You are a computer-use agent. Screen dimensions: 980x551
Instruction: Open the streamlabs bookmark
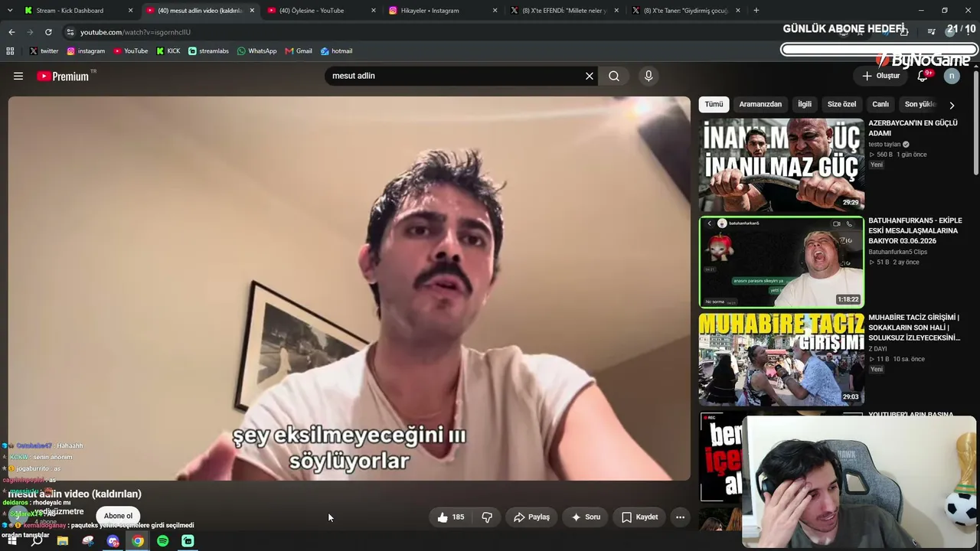point(208,51)
